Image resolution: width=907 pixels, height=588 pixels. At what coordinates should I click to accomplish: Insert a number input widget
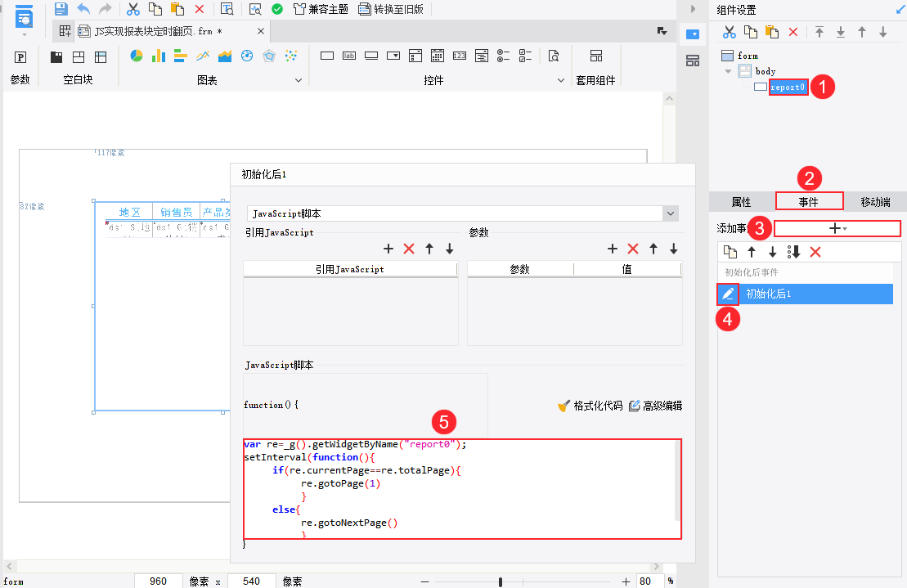click(x=460, y=56)
